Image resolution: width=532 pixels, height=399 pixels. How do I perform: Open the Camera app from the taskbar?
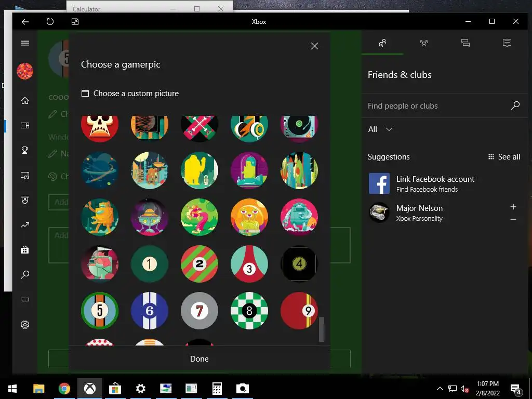click(x=242, y=389)
